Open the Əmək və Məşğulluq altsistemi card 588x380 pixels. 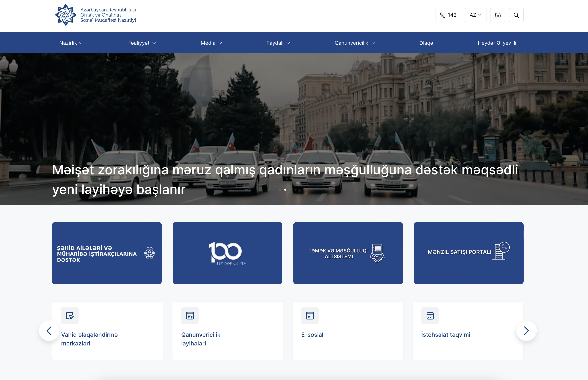click(x=348, y=253)
